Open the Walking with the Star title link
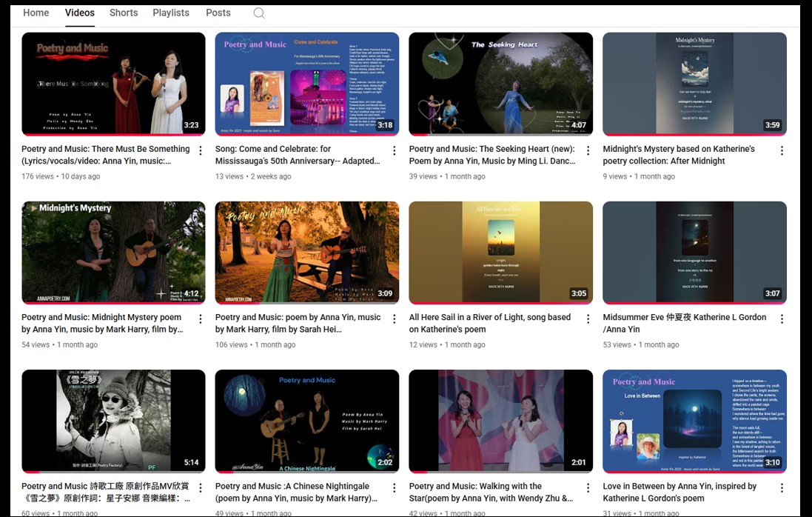812x517 pixels. tap(491, 492)
